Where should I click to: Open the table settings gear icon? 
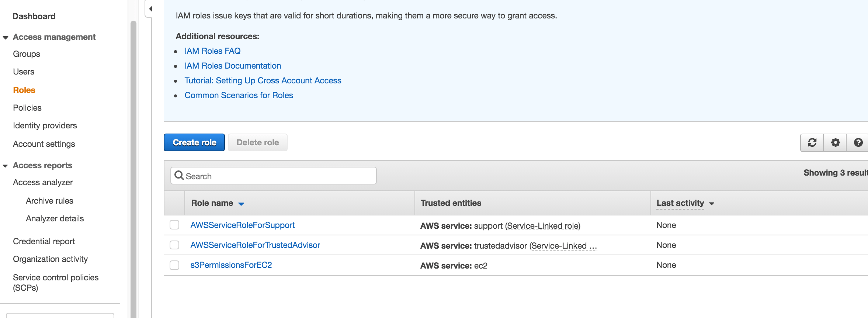835,142
